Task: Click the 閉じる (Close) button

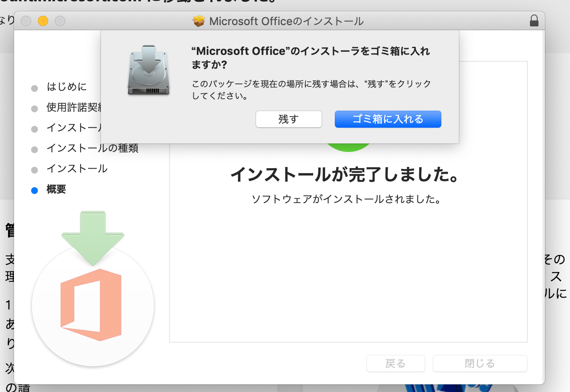Action: [x=480, y=363]
